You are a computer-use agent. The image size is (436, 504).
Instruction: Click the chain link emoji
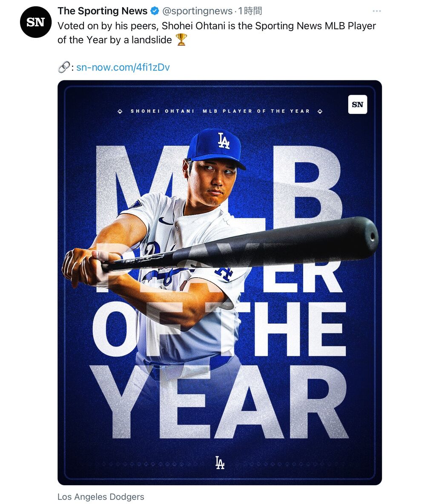tap(64, 67)
